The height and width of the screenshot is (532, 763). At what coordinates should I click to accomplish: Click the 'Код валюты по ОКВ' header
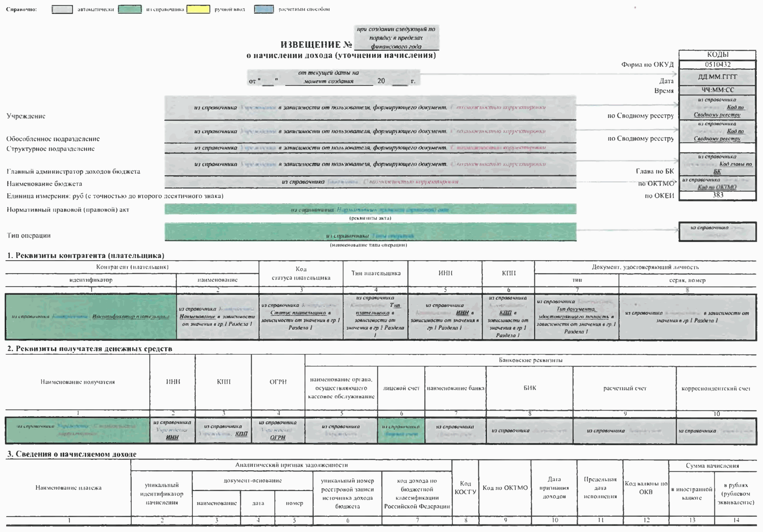pyautogui.click(x=646, y=488)
